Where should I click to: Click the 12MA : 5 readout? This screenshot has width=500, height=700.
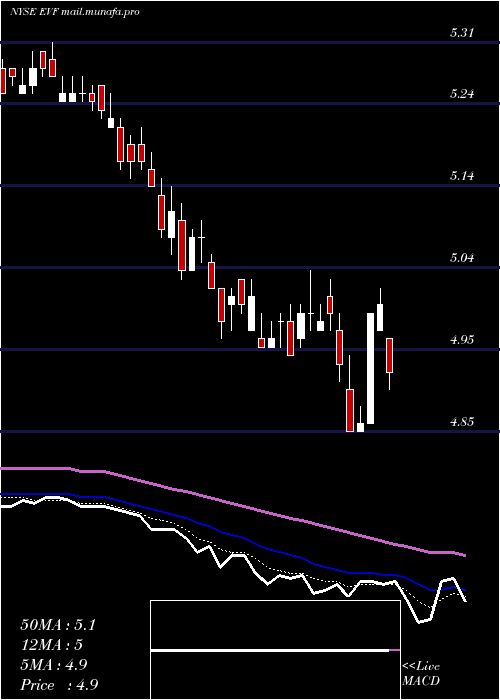point(52,645)
